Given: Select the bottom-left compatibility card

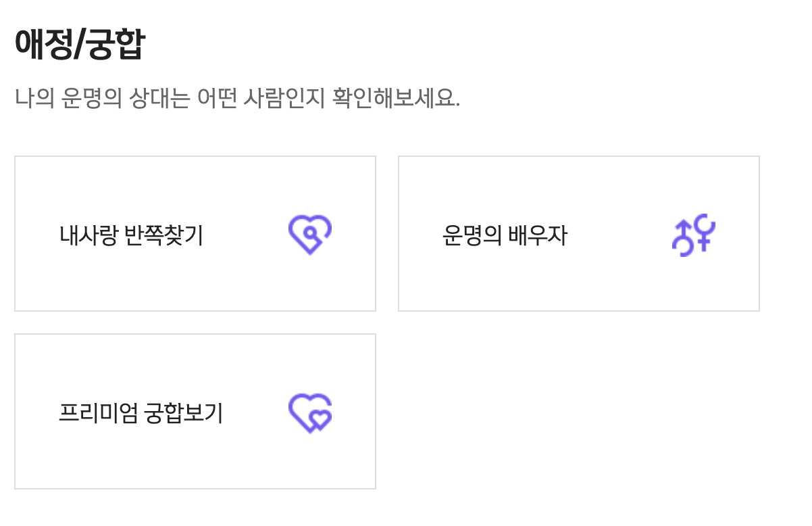Looking at the screenshot, I should [195, 411].
